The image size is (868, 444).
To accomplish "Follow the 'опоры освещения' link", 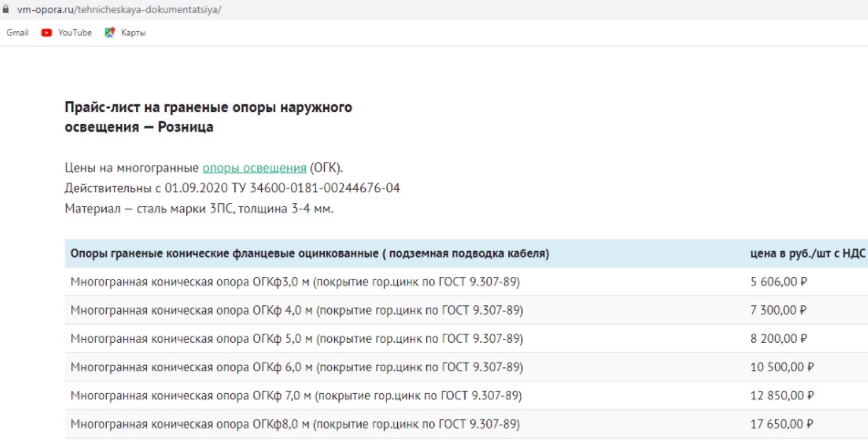I will (254, 168).
